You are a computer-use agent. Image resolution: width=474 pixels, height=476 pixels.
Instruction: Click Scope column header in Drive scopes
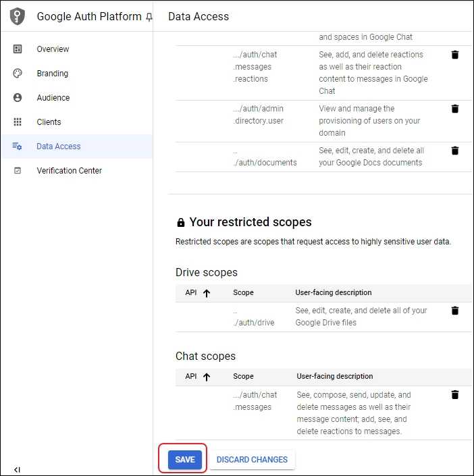(243, 292)
